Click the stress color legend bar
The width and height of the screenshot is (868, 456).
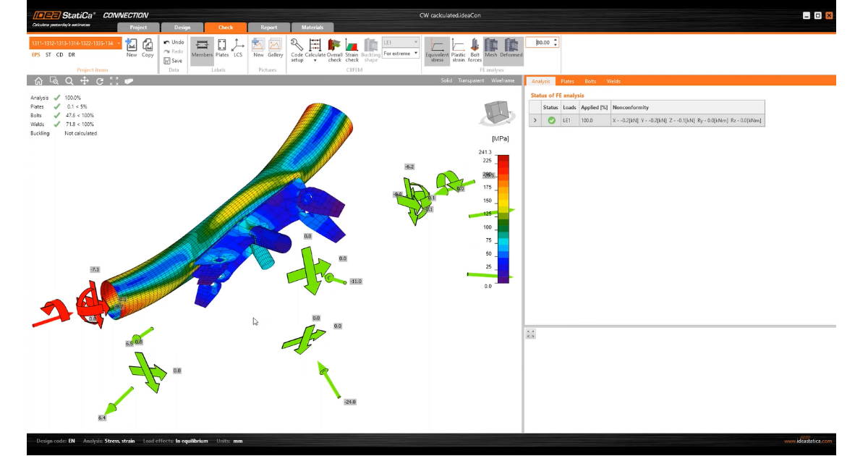[503, 217]
